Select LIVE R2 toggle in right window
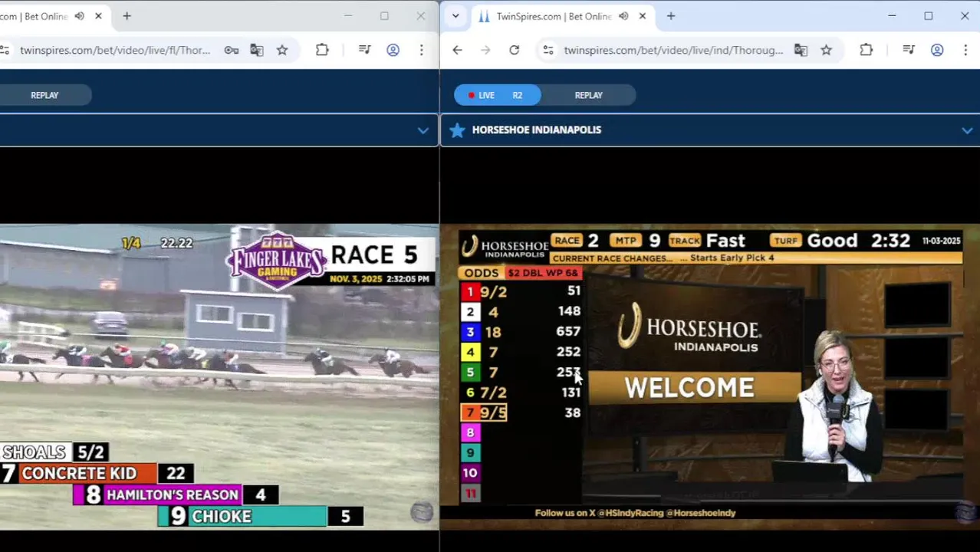Image resolution: width=980 pixels, height=552 pixels. click(x=497, y=95)
